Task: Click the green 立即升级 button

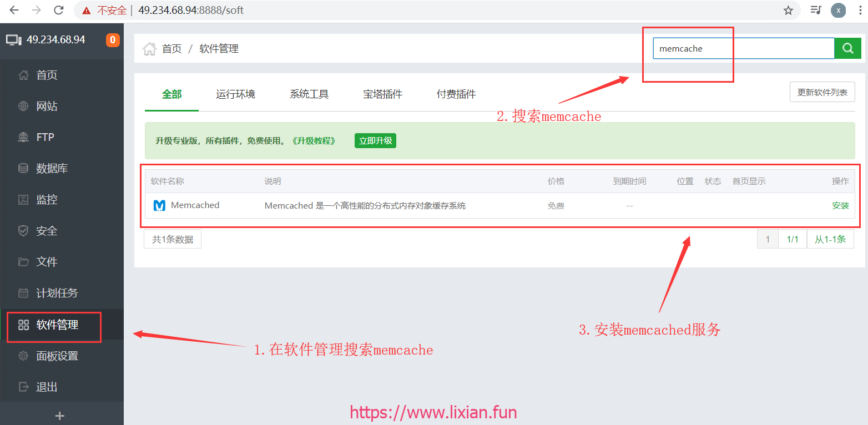Action: pos(375,141)
